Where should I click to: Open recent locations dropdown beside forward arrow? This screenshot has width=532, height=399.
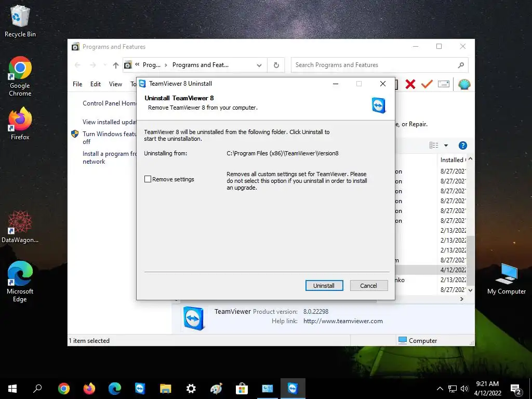pyautogui.click(x=105, y=65)
